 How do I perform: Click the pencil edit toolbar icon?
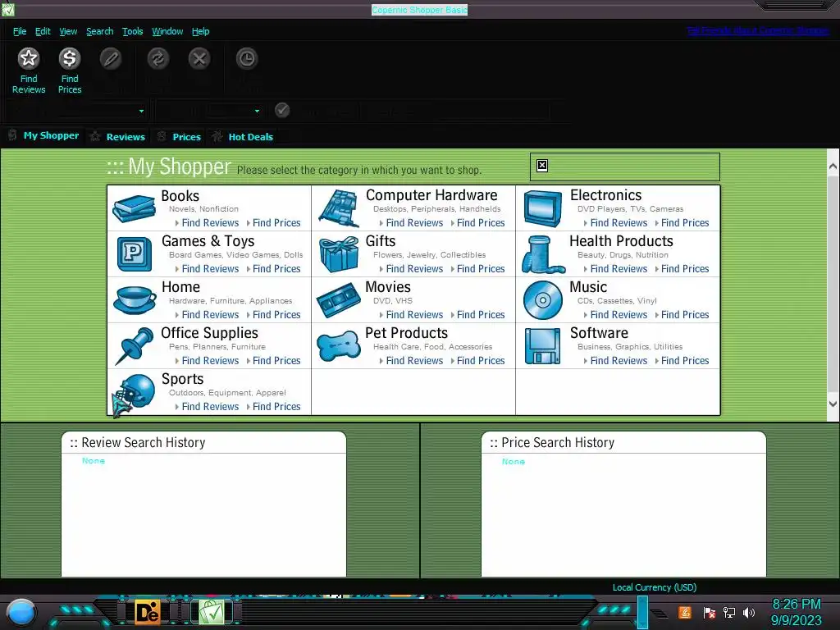point(111,58)
